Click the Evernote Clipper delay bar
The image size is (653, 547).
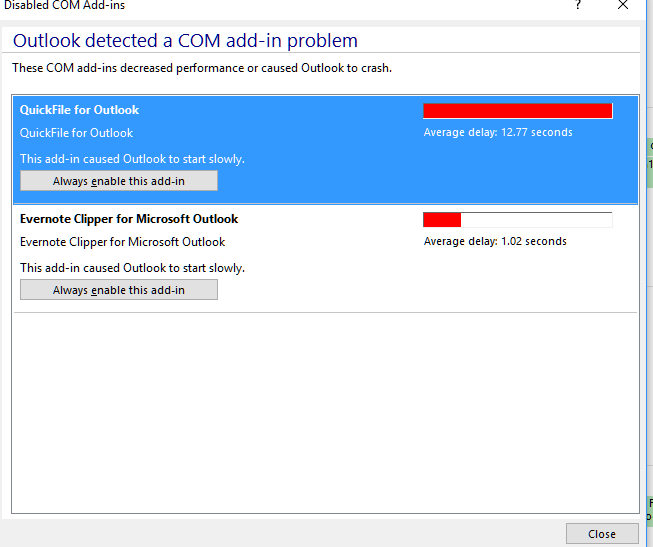pyautogui.click(x=518, y=220)
